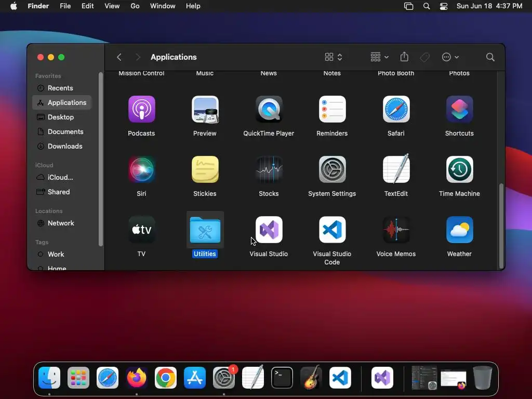The height and width of the screenshot is (399, 532).
Task: Select Visual Studio in the Applications folder
Action: [269, 230]
